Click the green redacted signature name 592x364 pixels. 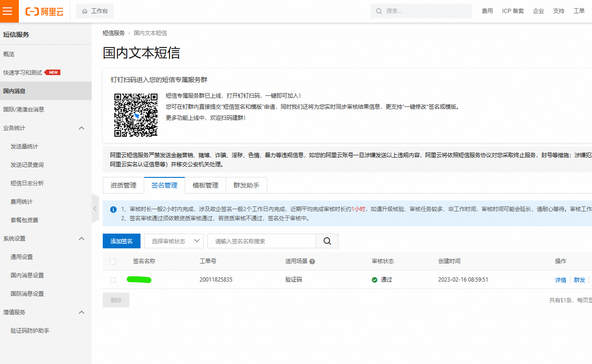[139, 280]
